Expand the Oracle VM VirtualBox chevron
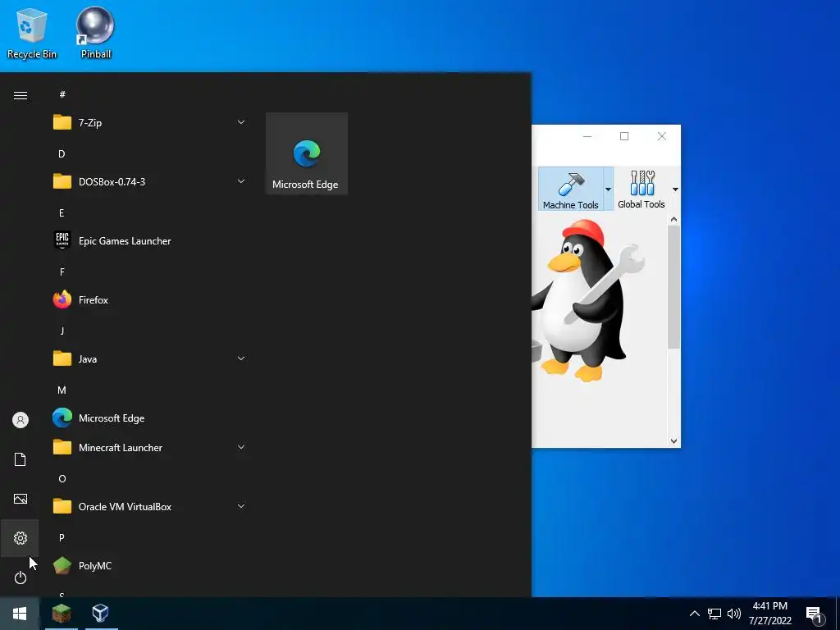 241,506
